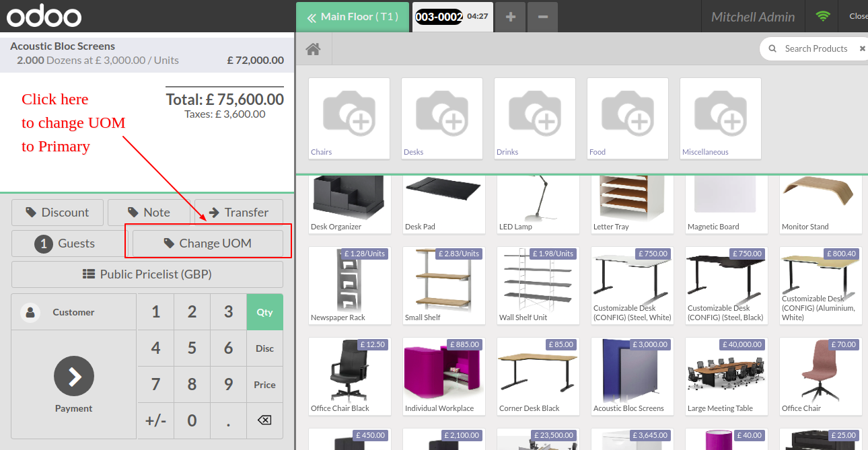Click the home category icon
Viewport: 868px width, 450px height.
coord(313,49)
